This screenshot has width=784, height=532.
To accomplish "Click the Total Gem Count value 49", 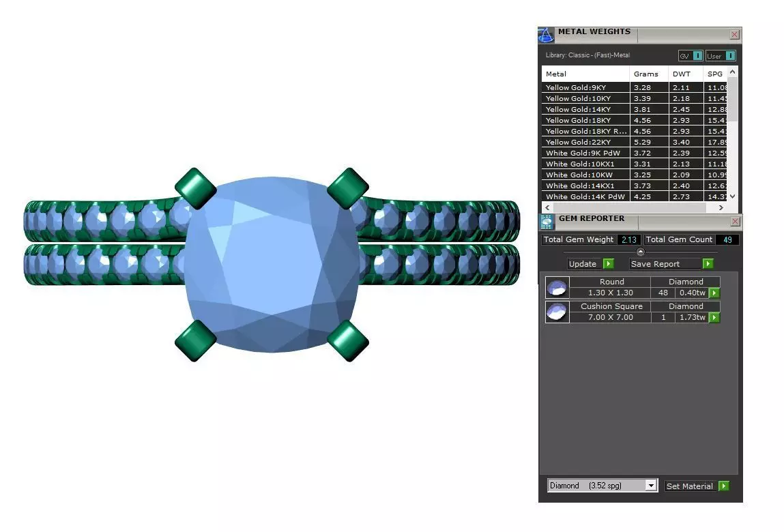I will (x=727, y=240).
